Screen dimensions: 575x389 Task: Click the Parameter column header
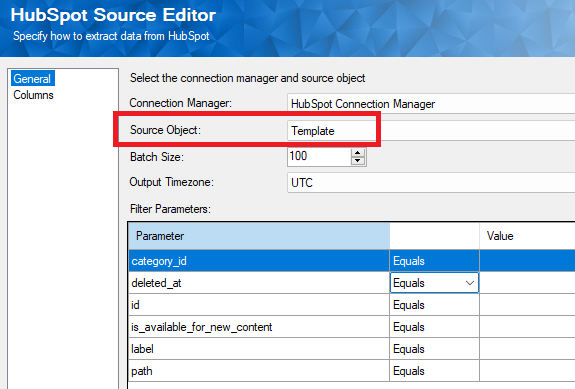point(259,236)
